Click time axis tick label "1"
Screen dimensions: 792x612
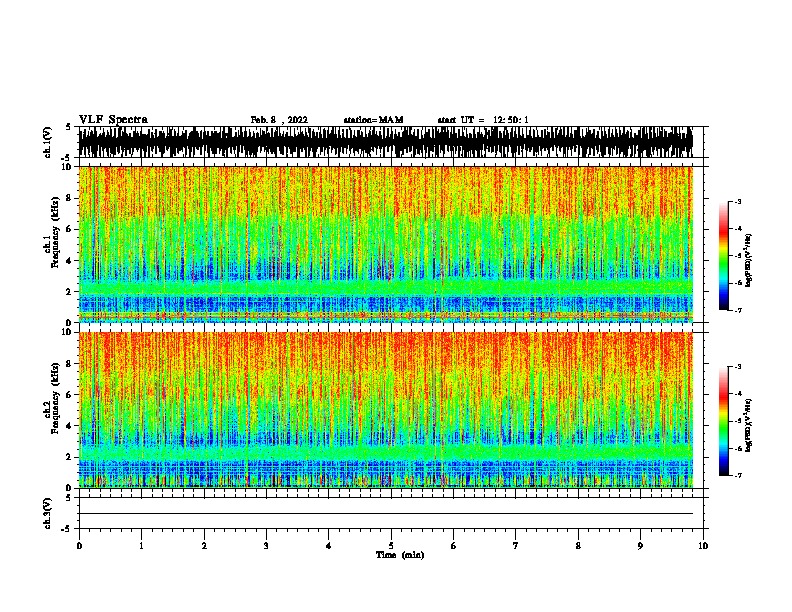(x=142, y=546)
